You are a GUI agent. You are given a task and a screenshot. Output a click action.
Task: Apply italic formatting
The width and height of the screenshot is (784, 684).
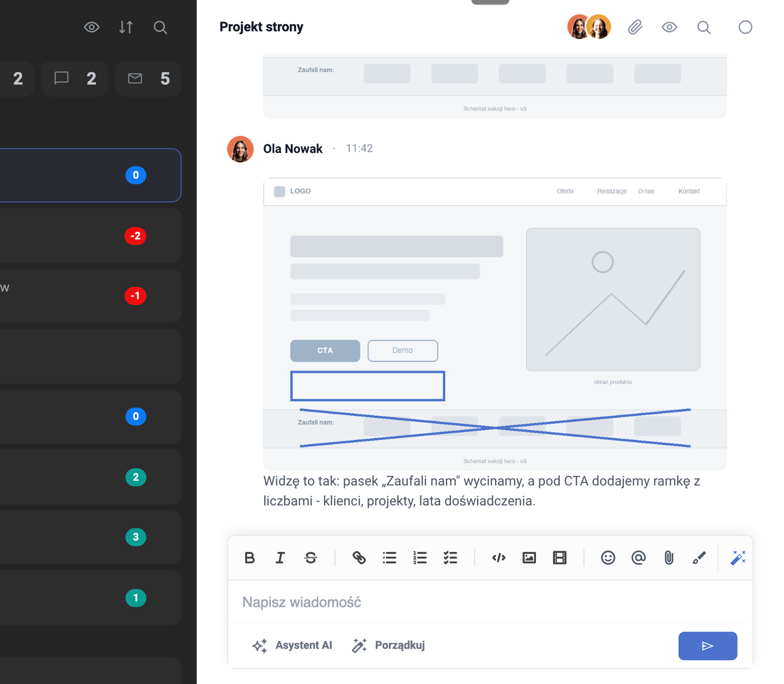[280, 557]
